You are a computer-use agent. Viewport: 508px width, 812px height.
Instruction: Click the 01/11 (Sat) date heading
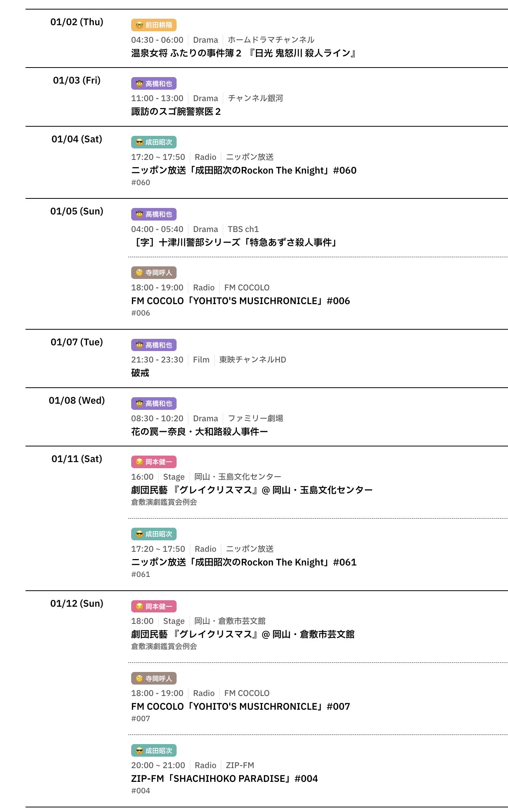[77, 459]
